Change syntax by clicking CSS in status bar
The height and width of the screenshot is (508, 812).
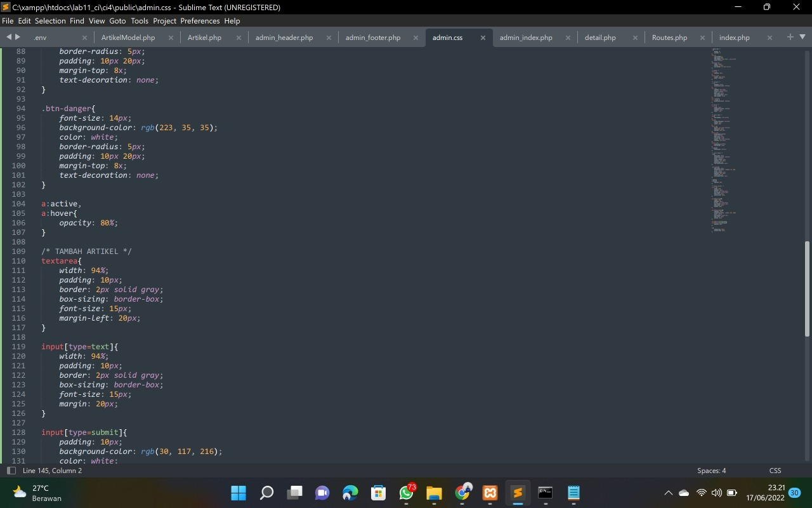775,471
